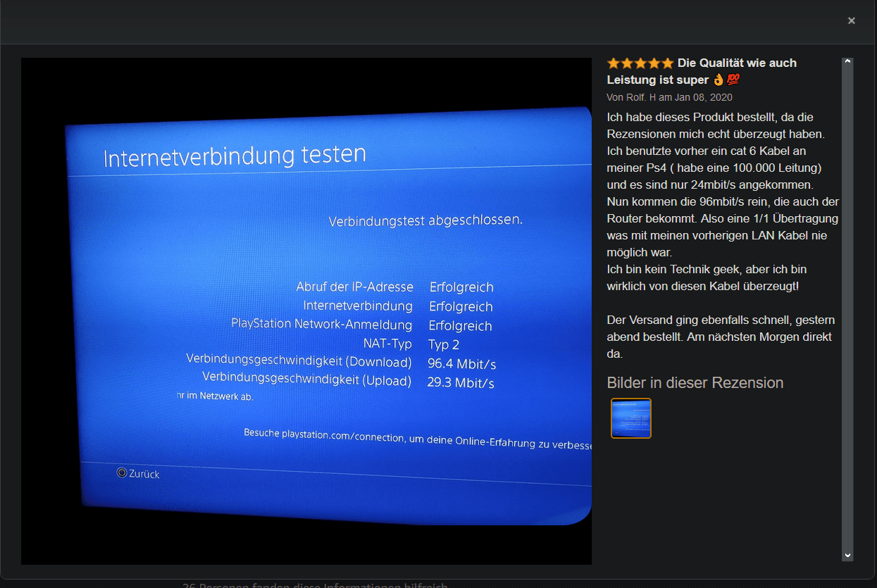Click 'Internetverbindung testen' heading in photo
877x588 pixels.
pyautogui.click(x=235, y=156)
